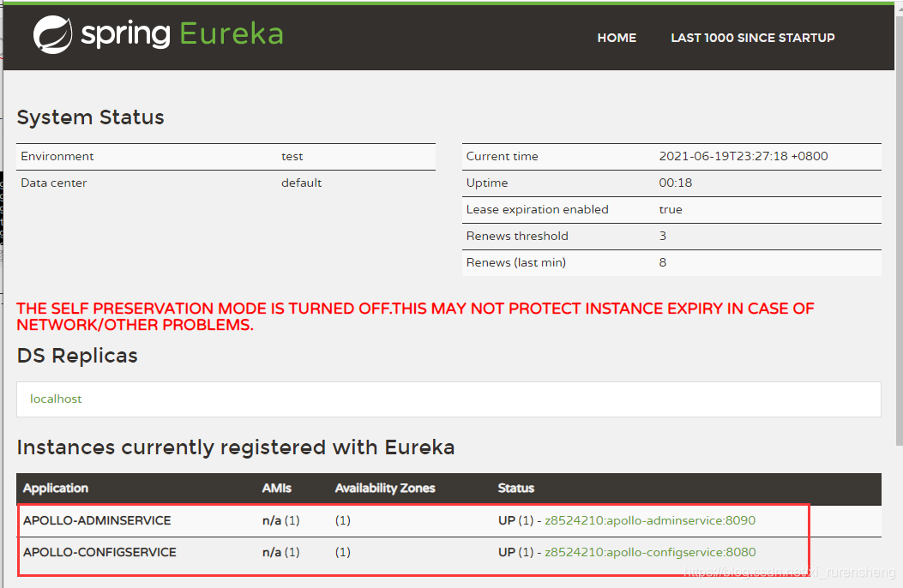The image size is (903, 588).
Task: Select the Data center label
Action: tap(53, 183)
